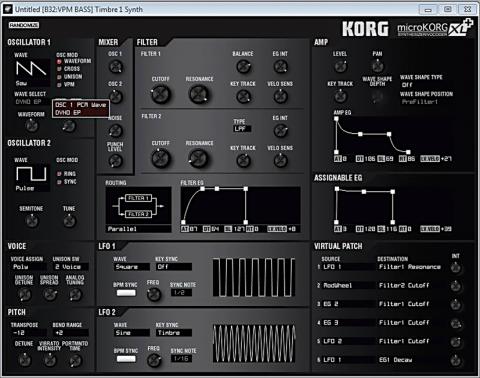The height and width of the screenshot is (378, 480).
Task: Click the Filter 2 RESONANCE knob
Action: (199, 158)
